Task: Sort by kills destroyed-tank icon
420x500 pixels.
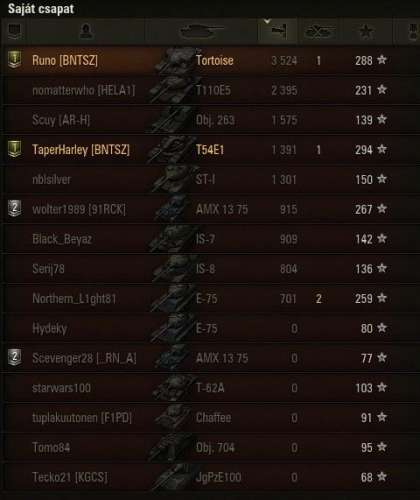Action: tap(319, 32)
